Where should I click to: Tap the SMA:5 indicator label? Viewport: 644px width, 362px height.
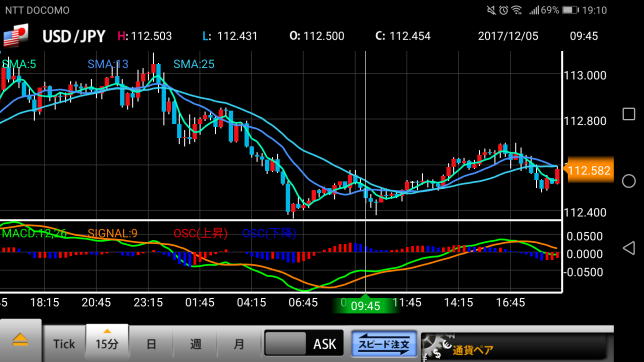pos(19,64)
